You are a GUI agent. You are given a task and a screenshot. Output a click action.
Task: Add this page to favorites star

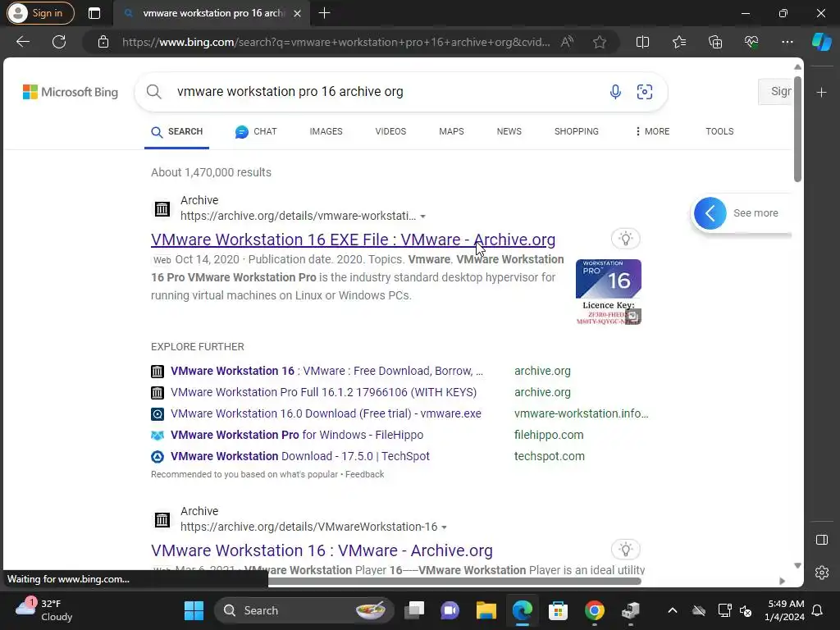point(600,42)
